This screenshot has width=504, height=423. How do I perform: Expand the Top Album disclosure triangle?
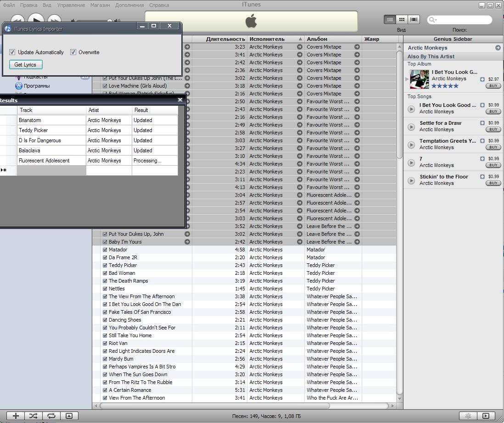407,79
